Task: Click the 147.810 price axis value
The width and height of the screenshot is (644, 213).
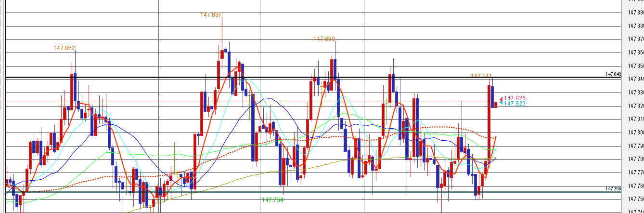Action: pyautogui.click(x=635, y=119)
